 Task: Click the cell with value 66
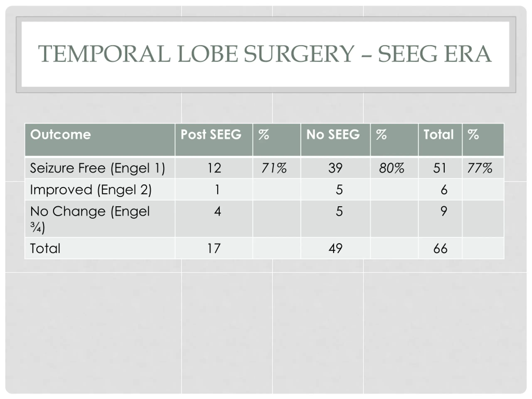pos(440,248)
